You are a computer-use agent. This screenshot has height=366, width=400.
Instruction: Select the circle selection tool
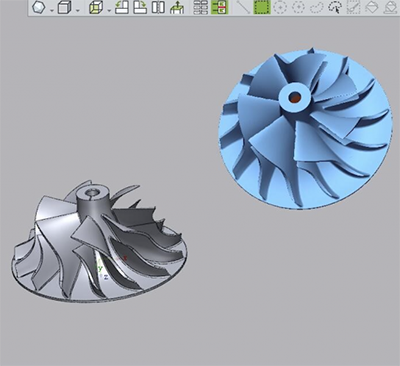(280, 7)
